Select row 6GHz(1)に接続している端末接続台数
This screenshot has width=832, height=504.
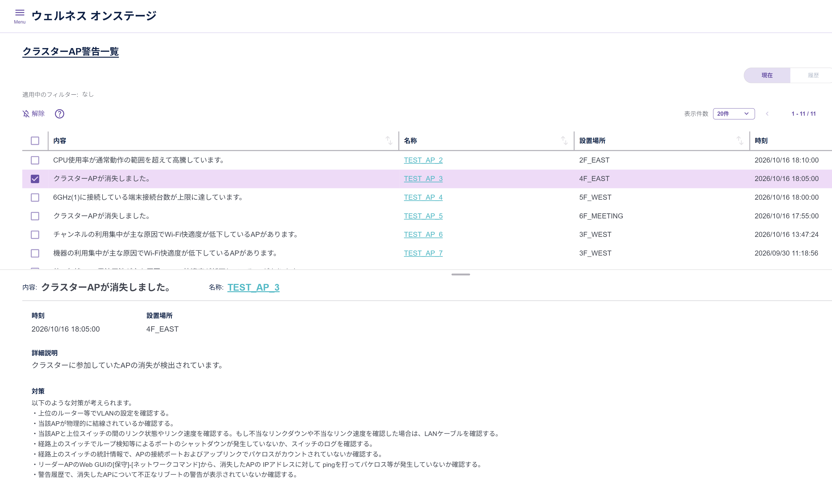click(427, 197)
